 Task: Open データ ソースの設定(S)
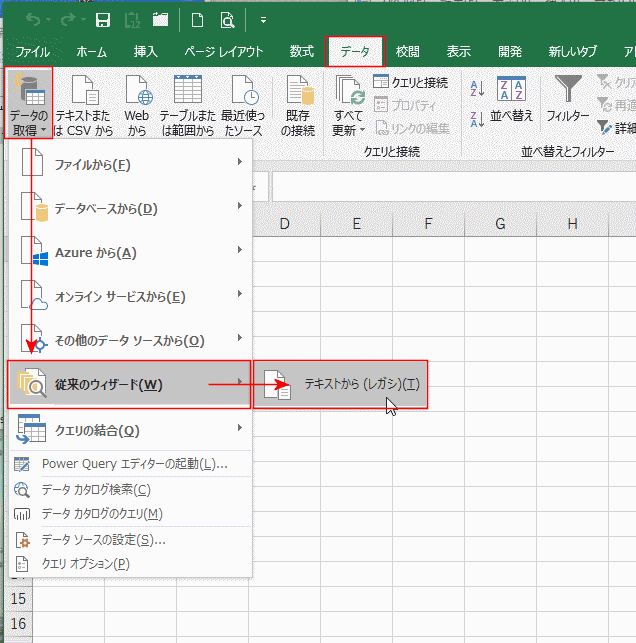130,540
